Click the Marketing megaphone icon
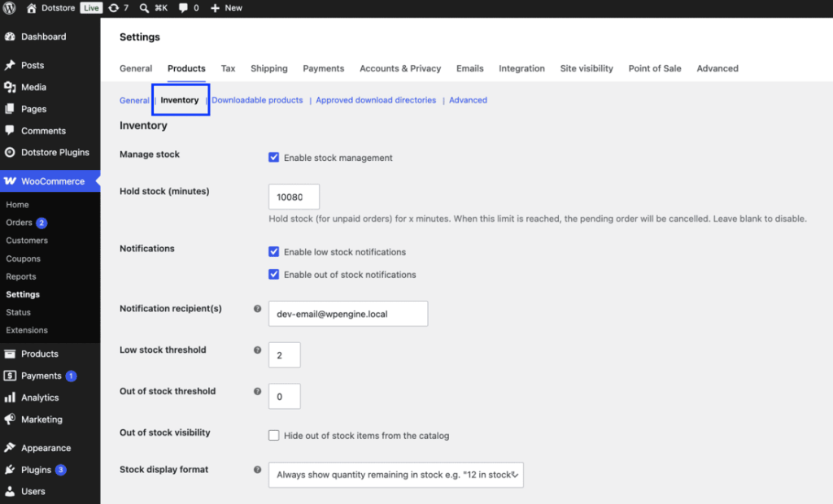This screenshot has height=504, width=833. pyautogui.click(x=10, y=419)
